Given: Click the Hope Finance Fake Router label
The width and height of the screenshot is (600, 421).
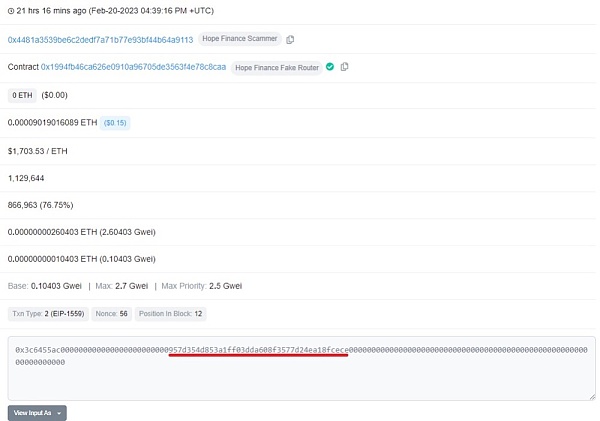Looking at the screenshot, I should point(277,67).
